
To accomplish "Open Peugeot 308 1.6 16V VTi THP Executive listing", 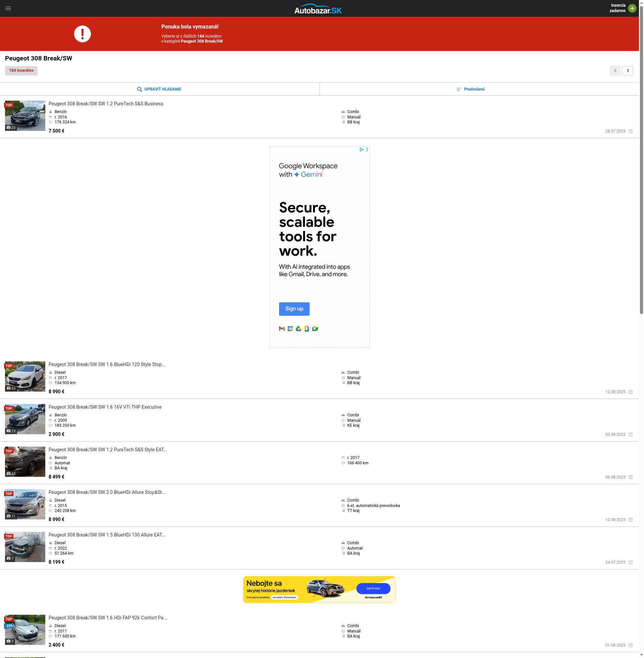I will point(105,407).
